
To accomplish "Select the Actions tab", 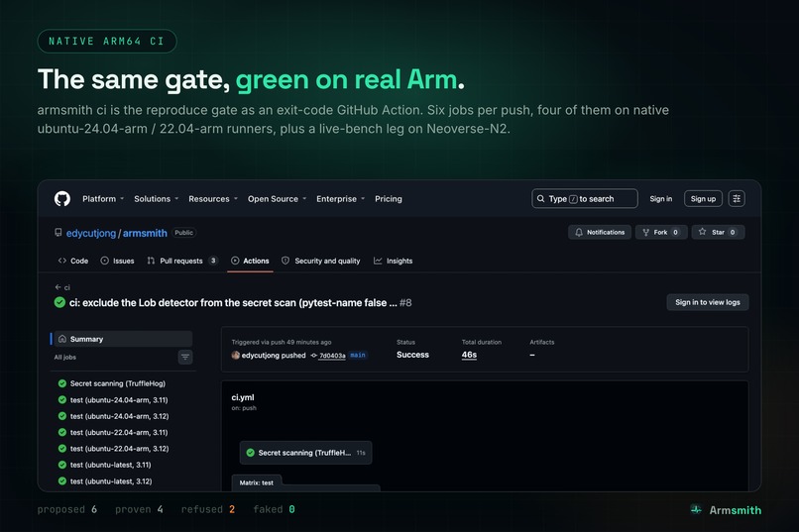I will 250,261.
